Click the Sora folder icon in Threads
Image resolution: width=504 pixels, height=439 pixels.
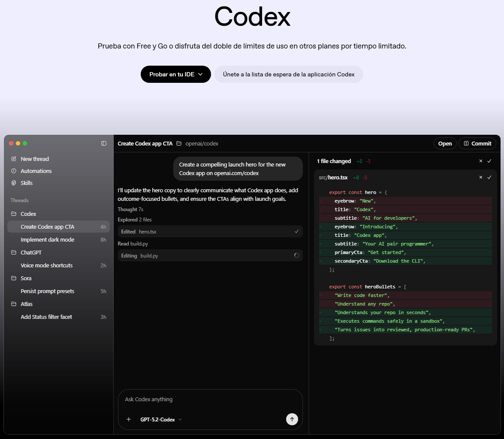pos(13,278)
